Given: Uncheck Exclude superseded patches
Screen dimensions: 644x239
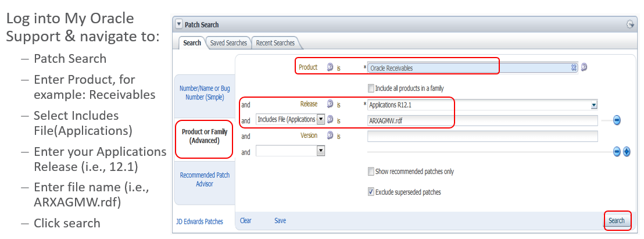Looking at the screenshot, I should click(371, 191).
